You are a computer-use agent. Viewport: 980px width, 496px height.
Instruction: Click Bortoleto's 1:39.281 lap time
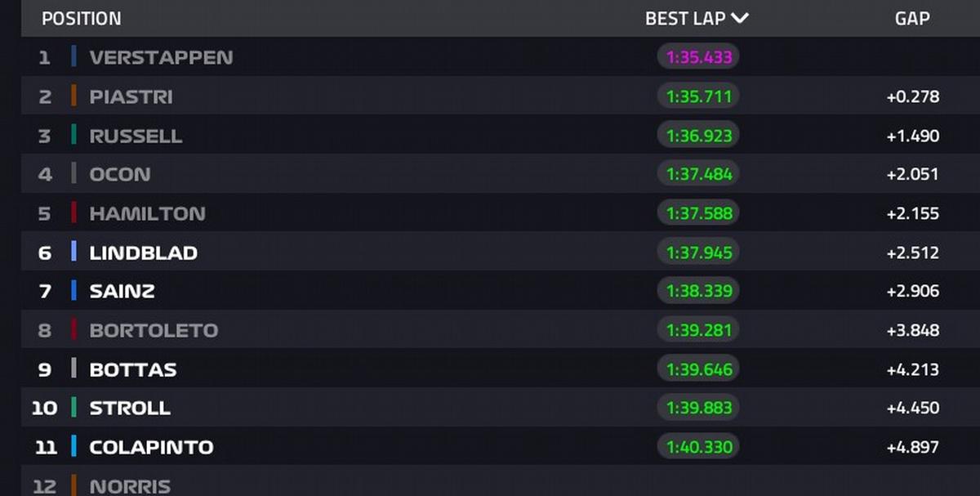698,330
